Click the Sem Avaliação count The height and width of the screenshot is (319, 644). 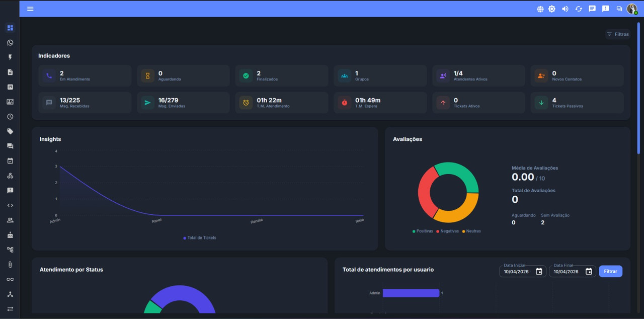[543, 222]
